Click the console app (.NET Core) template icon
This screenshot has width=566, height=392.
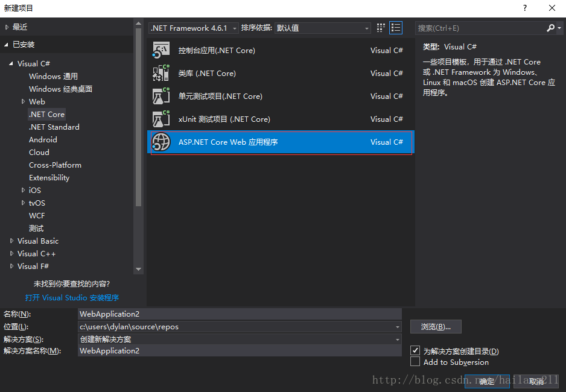click(161, 50)
